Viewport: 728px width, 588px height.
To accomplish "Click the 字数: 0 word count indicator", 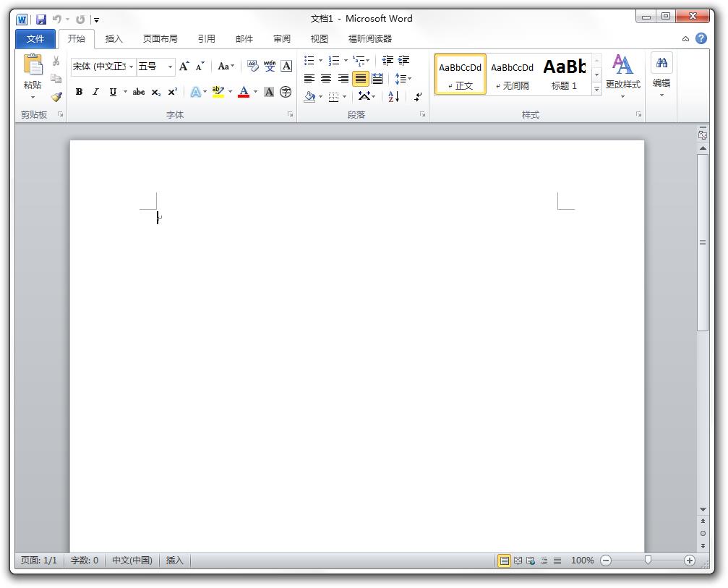I will [x=85, y=561].
